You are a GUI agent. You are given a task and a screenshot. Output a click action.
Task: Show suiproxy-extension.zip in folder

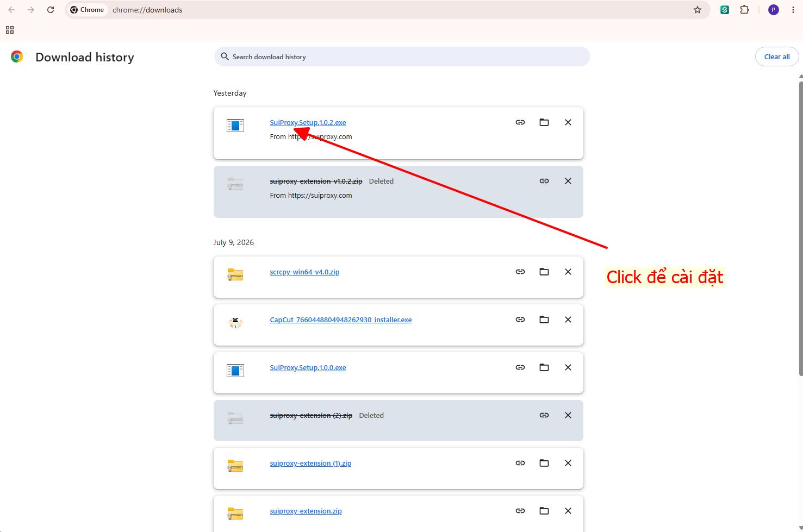pyautogui.click(x=544, y=511)
